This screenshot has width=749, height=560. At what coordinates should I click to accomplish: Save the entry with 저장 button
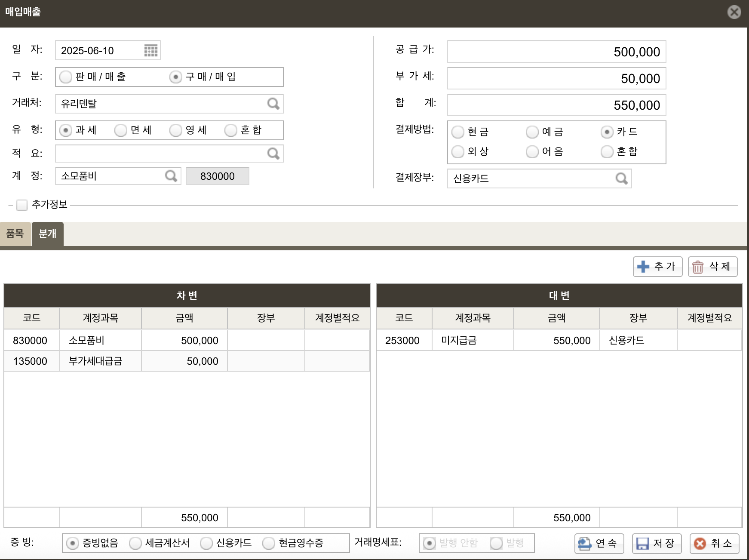[657, 544]
